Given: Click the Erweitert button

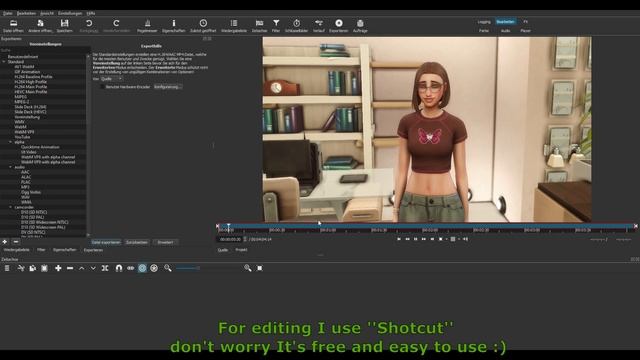Looking at the screenshot, I should point(165,242).
